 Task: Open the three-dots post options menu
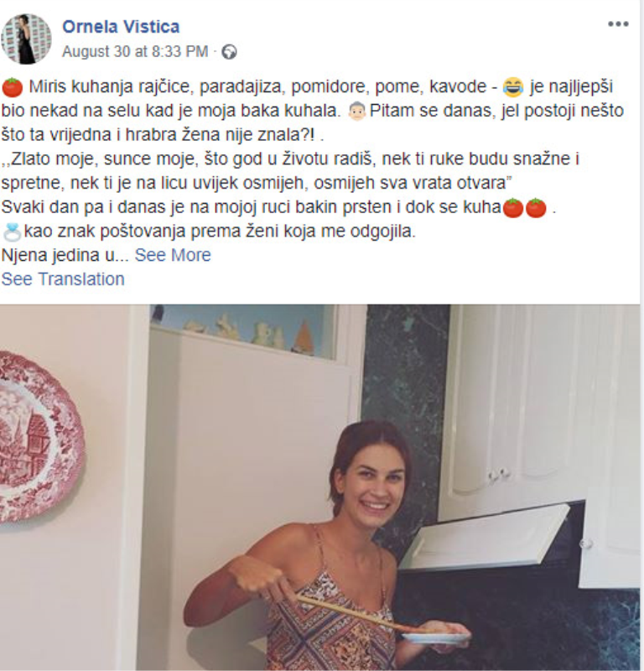618,24
